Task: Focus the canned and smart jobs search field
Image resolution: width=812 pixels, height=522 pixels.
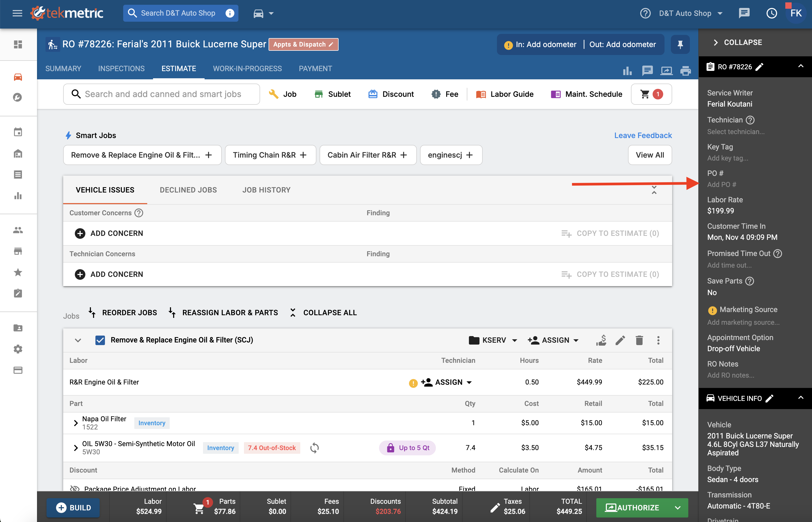Action: tap(162, 94)
